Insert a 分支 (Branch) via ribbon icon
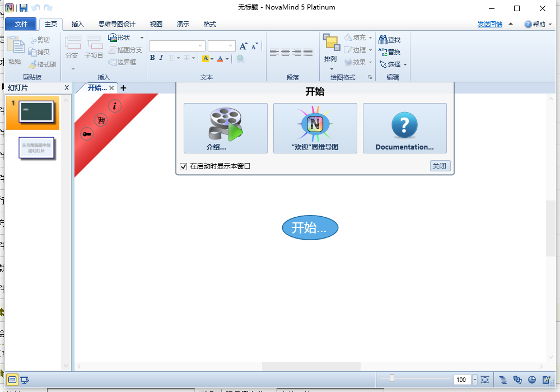This screenshot has width=560, height=392. click(73, 42)
